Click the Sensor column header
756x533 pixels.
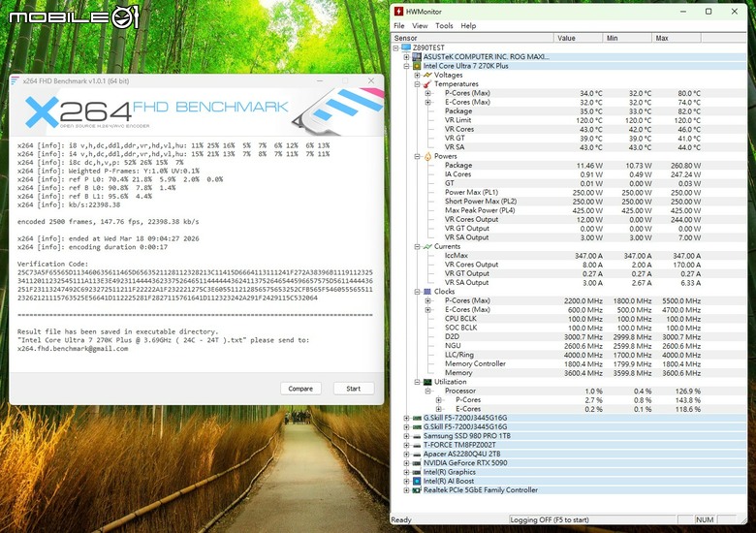tap(473, 38)
